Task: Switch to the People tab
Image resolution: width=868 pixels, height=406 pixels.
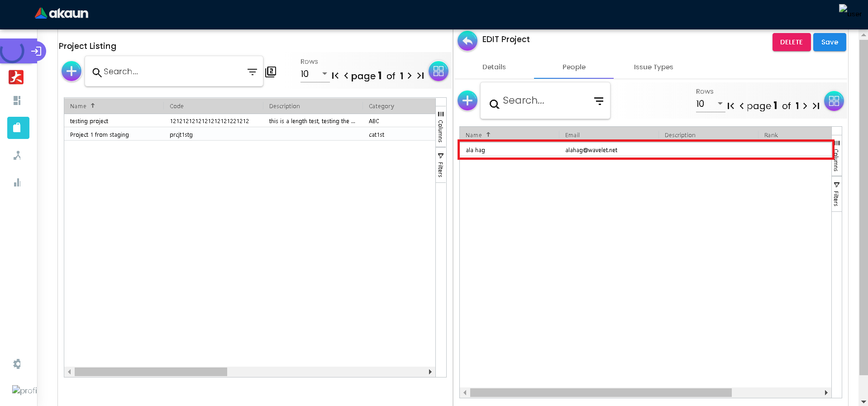Action: click(x=574, y=67)
